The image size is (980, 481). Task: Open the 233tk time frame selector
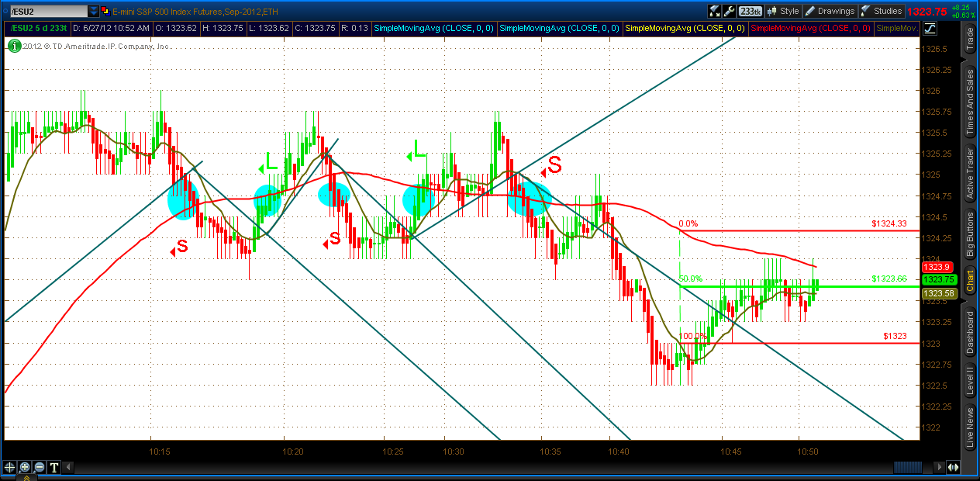point(750,11)
